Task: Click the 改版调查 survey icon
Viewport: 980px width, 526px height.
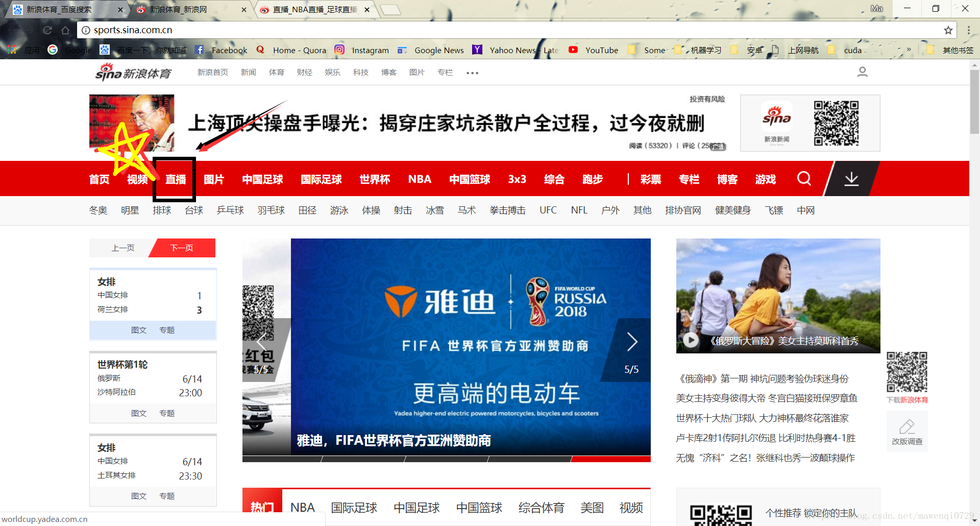Action: click(907, 432)
